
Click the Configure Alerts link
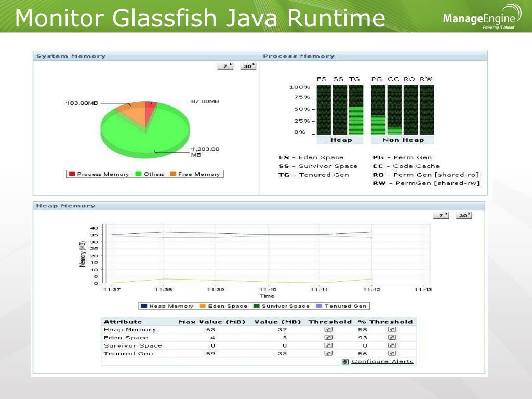382,361
